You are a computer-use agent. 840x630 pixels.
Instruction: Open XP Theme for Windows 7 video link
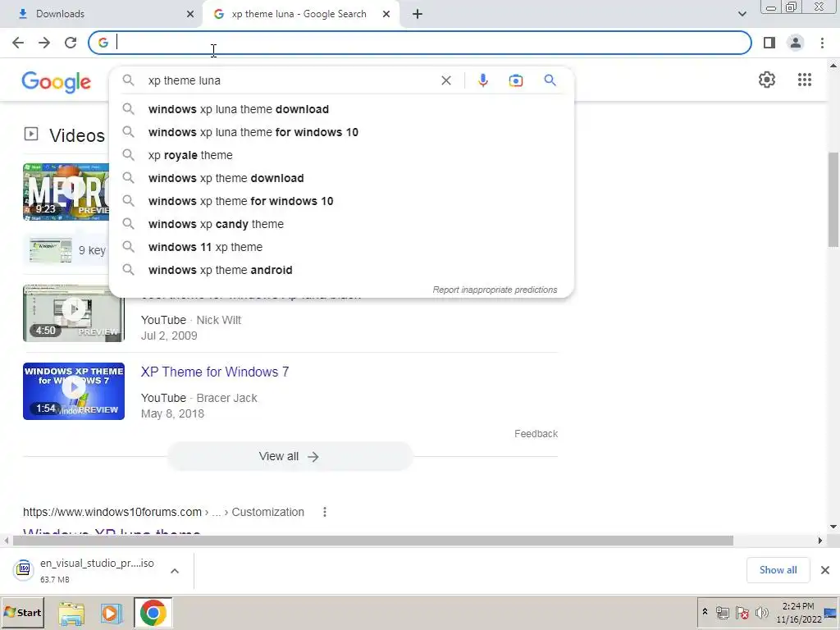click(215, 372)
